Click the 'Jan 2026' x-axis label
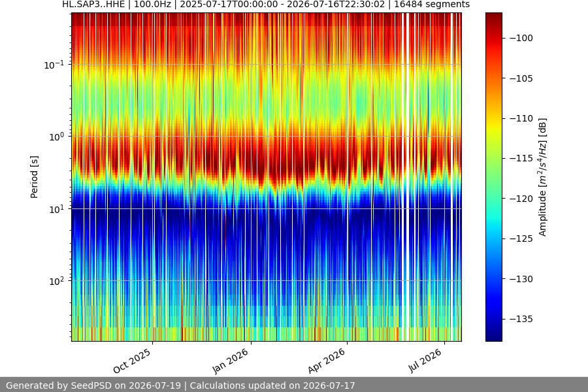The width and height of the screenshot is (588, 392). coord(230,361)
